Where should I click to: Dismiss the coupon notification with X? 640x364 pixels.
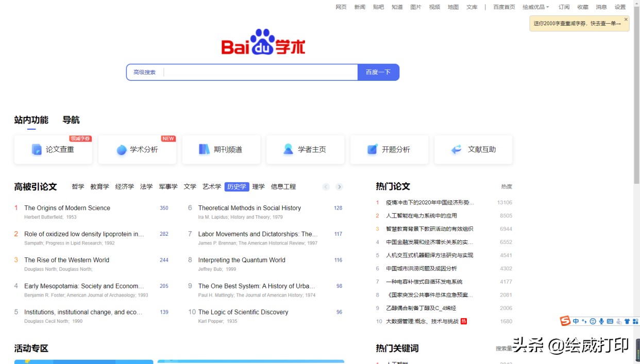[x=626, y=20]
